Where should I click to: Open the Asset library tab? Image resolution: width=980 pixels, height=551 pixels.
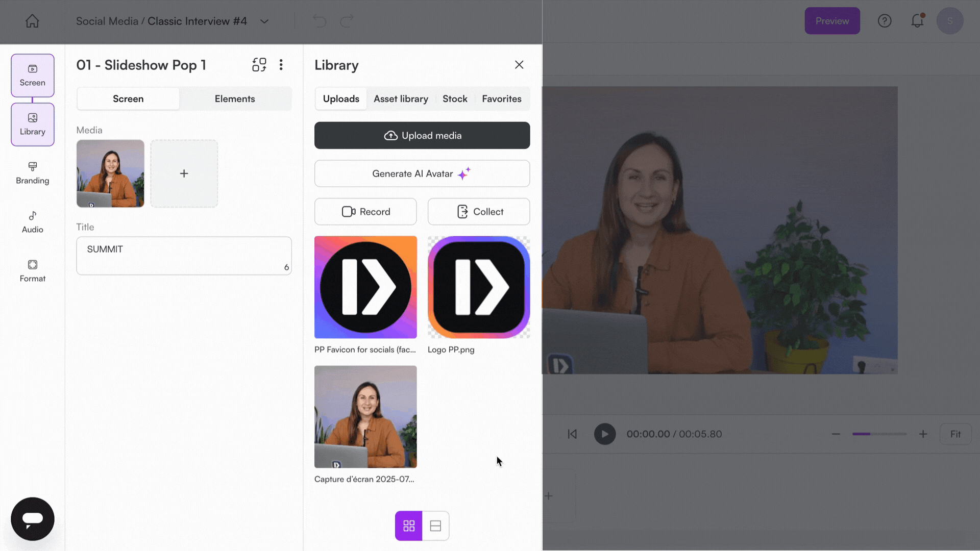[401, 99]
